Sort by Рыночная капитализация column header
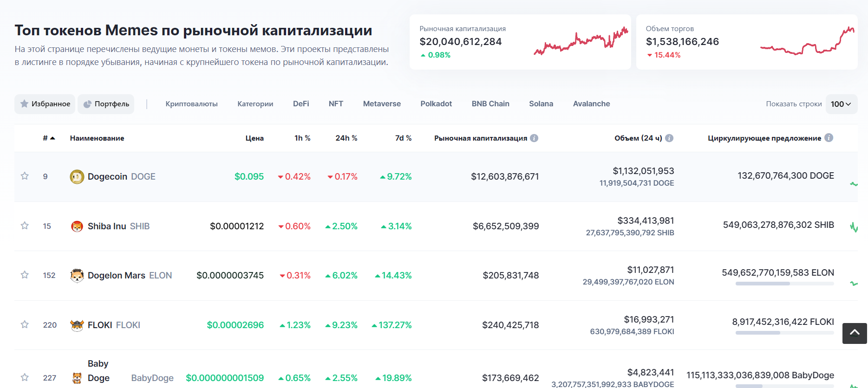 click(481, 138)
